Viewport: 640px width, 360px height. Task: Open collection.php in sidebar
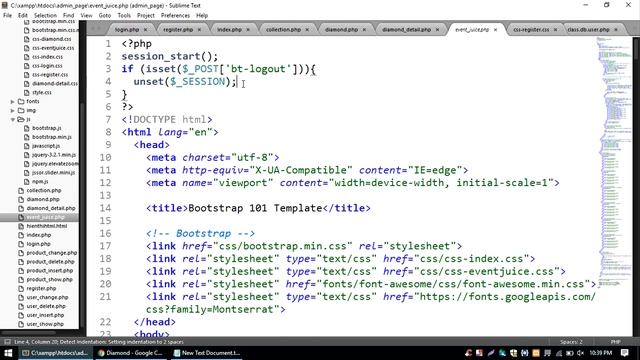[44, 191]
